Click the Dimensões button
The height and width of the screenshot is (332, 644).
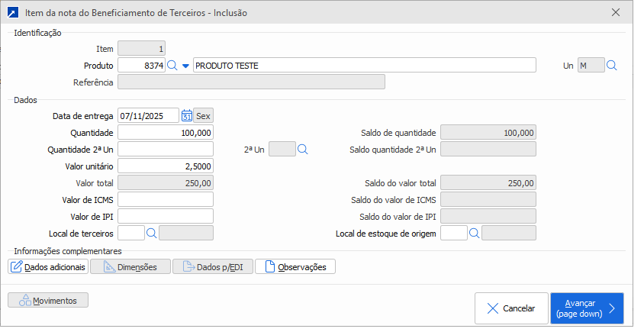[130, 267]
